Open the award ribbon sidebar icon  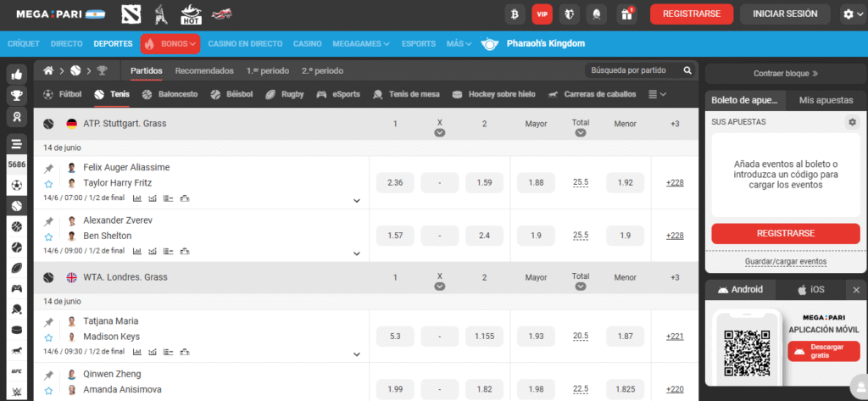[17, 117]
